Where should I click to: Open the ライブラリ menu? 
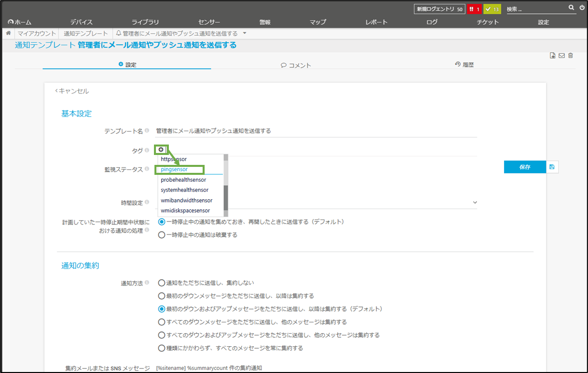pyautogui.click(x=145, y=22)
